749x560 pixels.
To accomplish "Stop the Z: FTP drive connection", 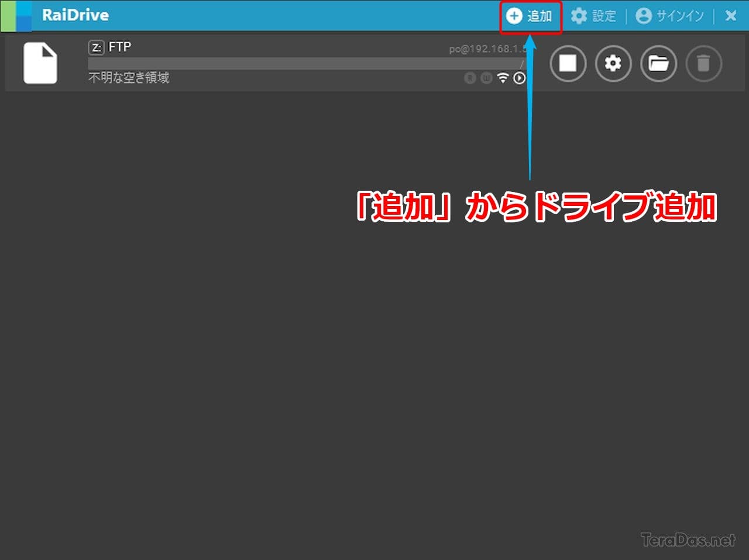I will 568,63.
